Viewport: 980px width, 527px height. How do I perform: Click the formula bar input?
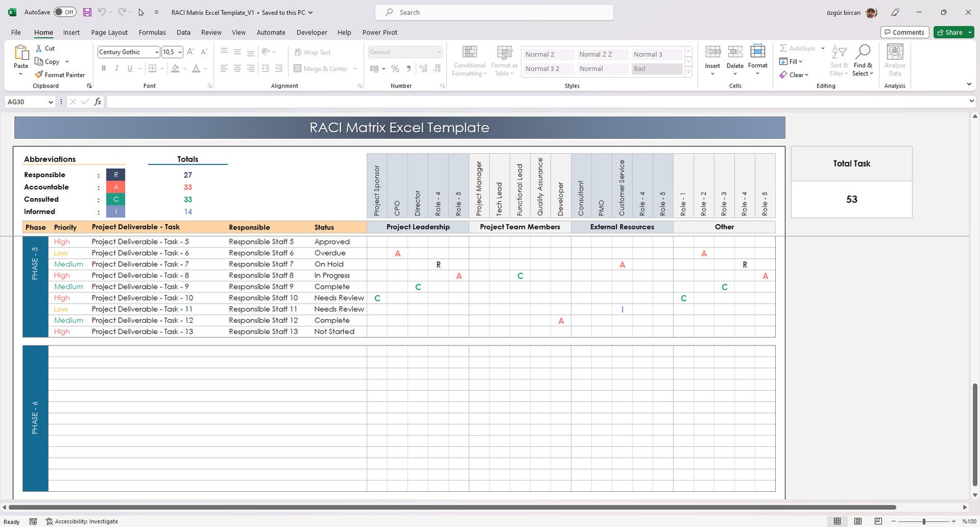pos(537,102)
